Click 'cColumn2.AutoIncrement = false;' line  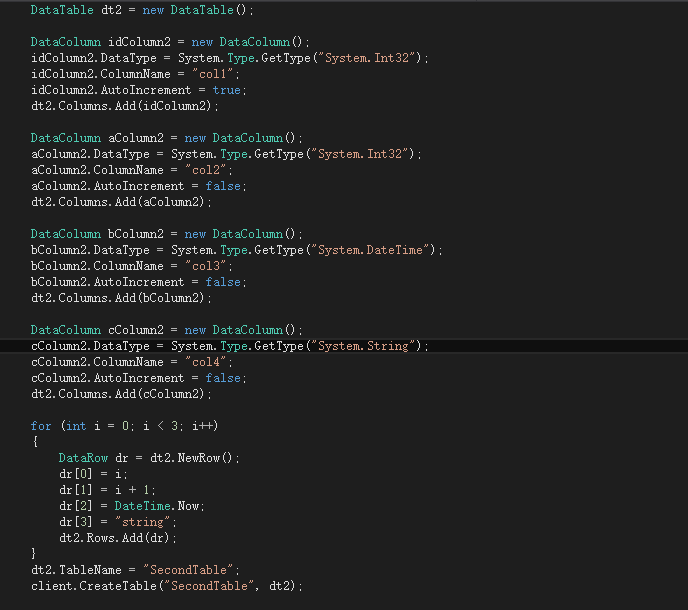coord(139,378)
